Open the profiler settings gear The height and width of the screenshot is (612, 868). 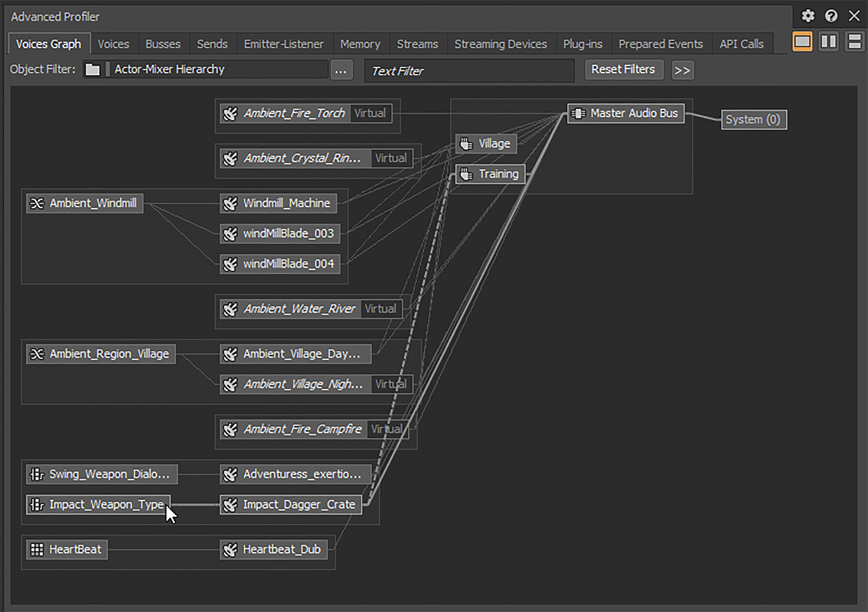808,16
